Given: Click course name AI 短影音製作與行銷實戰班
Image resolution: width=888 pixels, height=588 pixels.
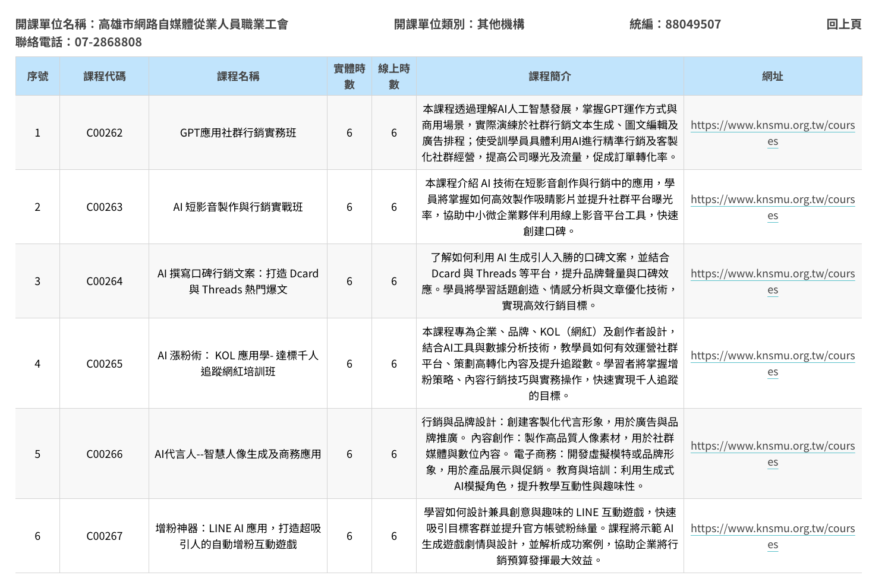Looking at the screenshot, I should [238, 207].
